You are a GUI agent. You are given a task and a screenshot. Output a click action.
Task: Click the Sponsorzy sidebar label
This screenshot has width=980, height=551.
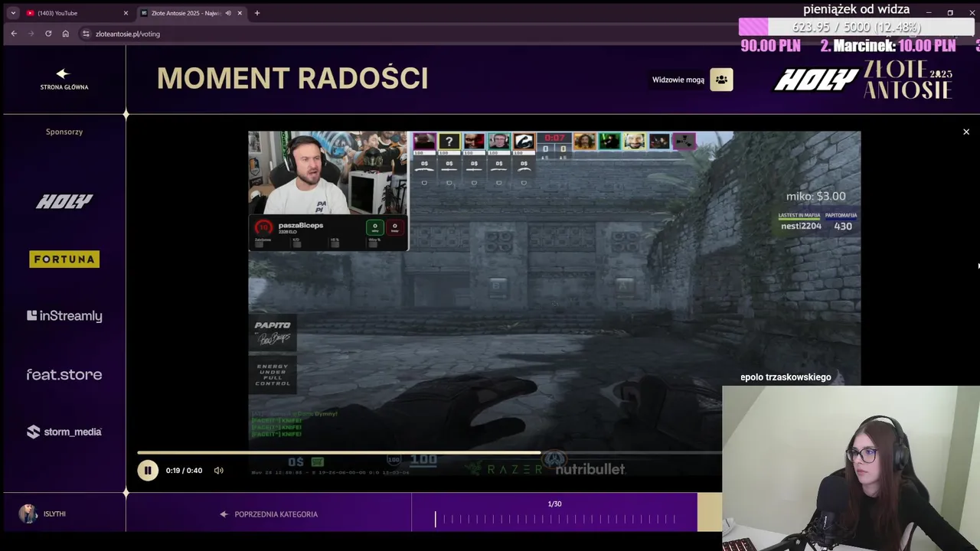64,132
